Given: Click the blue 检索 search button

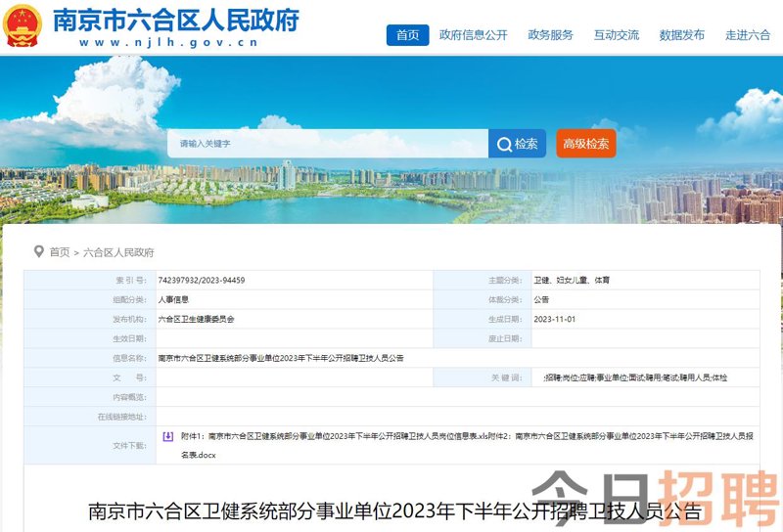Looking at the screenshot, I should click(x=518, y=143).
